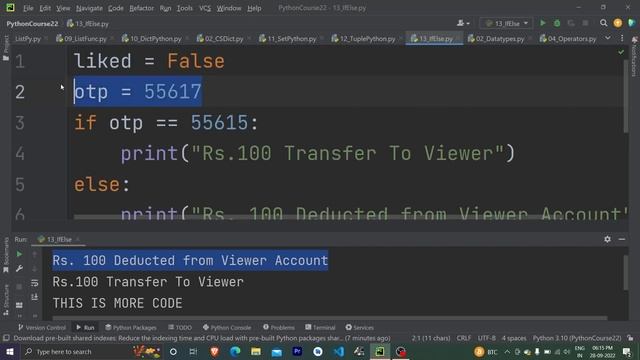Close the 13_IfElse.py editor tab
Image resolution: width=640 pixels, height=360 pixels.
tap(458, 39)
